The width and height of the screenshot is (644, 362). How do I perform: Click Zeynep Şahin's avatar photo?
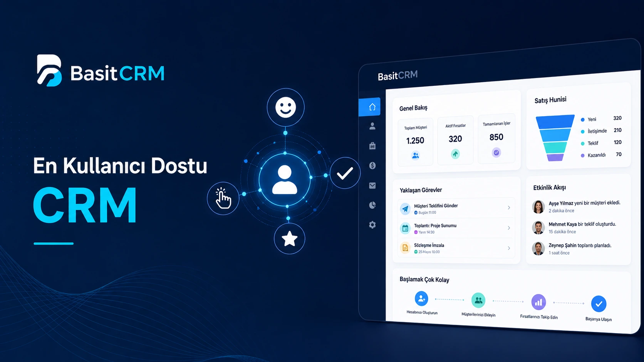538,249
